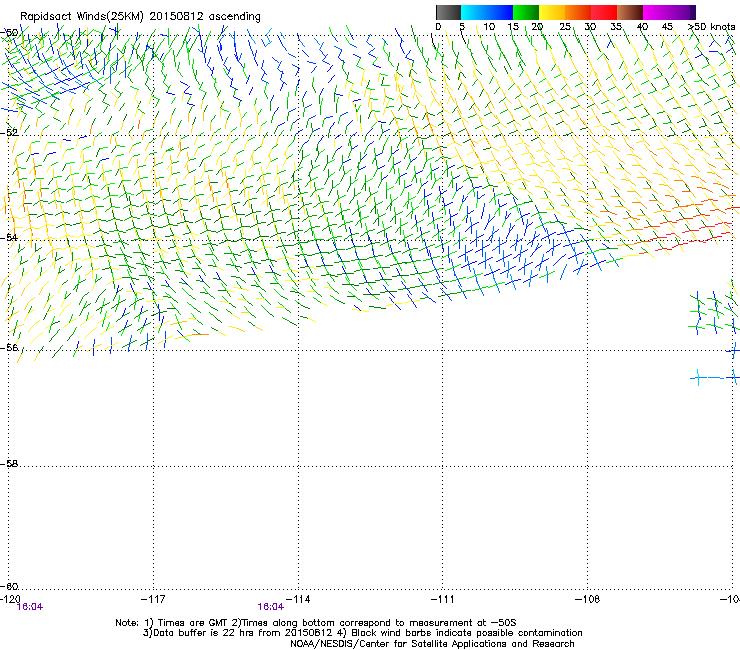The height and width of the screenshot is (650, 740).
Task: Click the '-120' longitude label
Action: (x=10, y=599)
